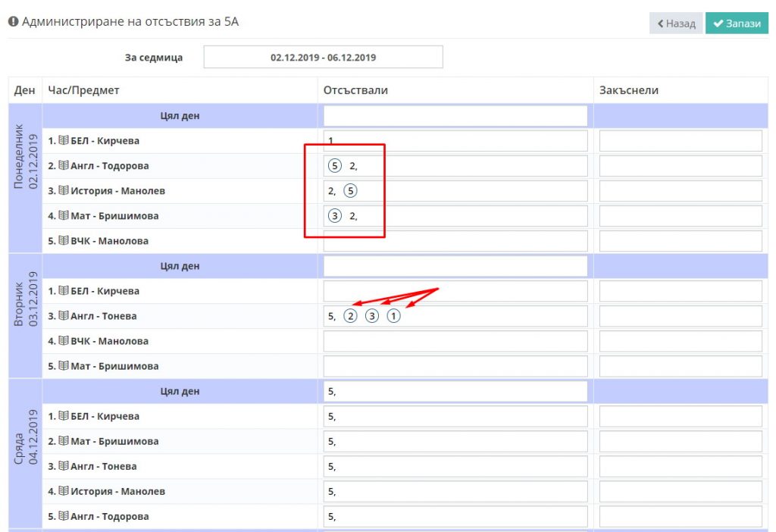Viewport: 776px width, 532px height.
Task: Click the book icon for Англ - Тонева on Tuesday
Action: click(x=64, y=316)
